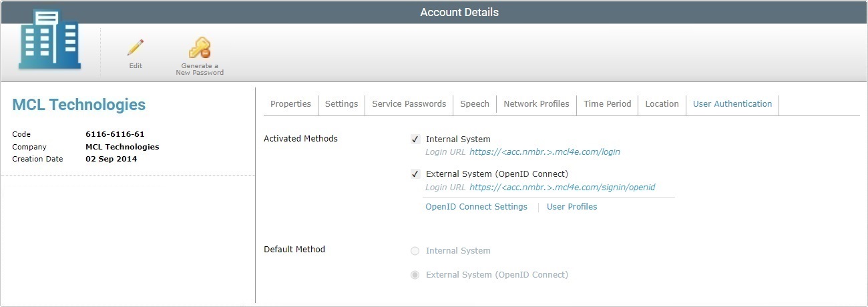Click the login URL ending in /signin/openid
Image resolution: width=868 pixels, height=307 pixels.
(562, 188)
